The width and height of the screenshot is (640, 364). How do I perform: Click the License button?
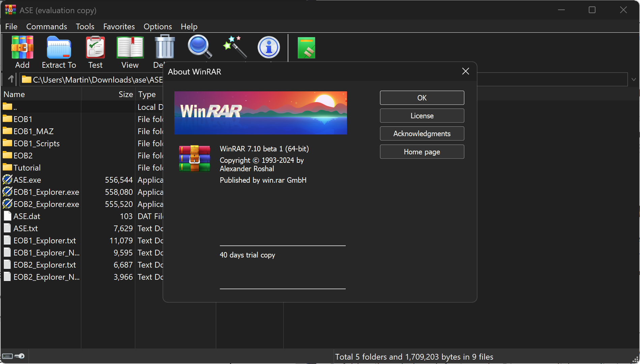(x=422, y=116)
